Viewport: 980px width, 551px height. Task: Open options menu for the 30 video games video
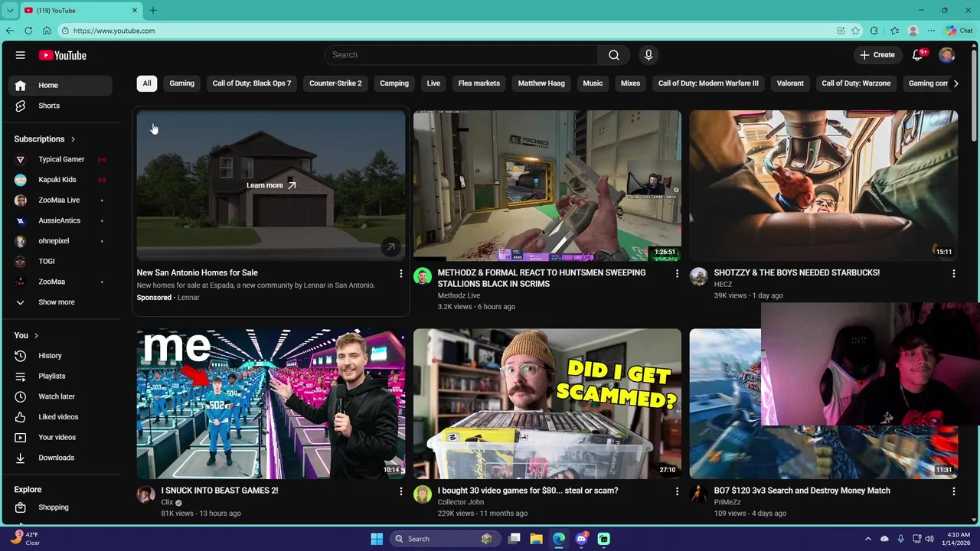[677, 491]
